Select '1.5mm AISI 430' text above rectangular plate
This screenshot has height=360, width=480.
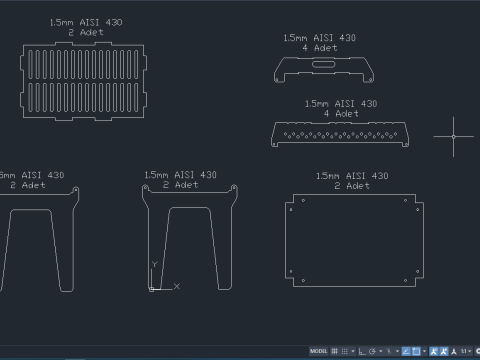coord(352,176)
